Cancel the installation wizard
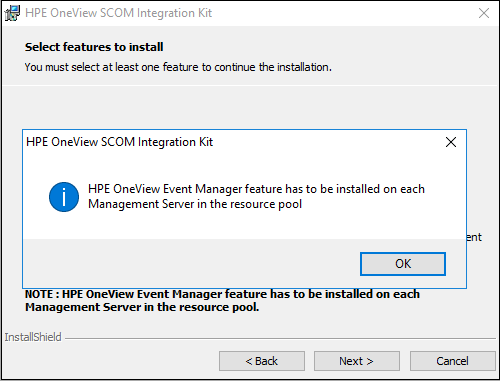Viewport: 500px width, 381px height. point(452,361)
